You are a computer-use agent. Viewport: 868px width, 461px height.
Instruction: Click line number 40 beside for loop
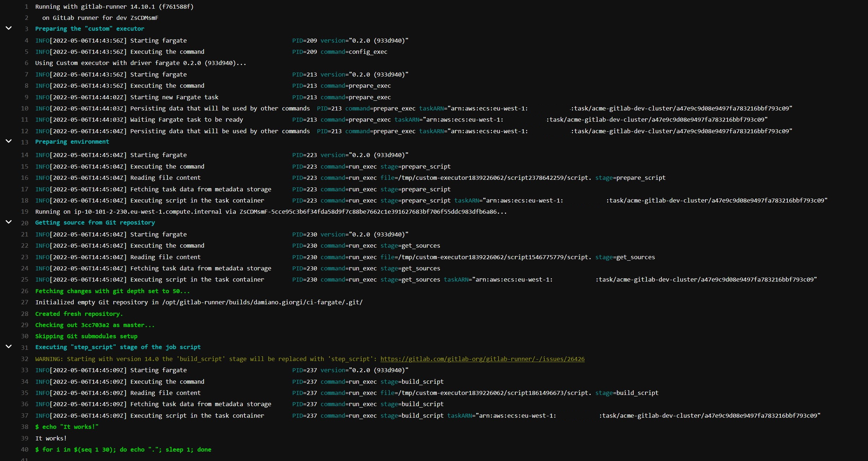pyautogui.click(x=25, y=449)
